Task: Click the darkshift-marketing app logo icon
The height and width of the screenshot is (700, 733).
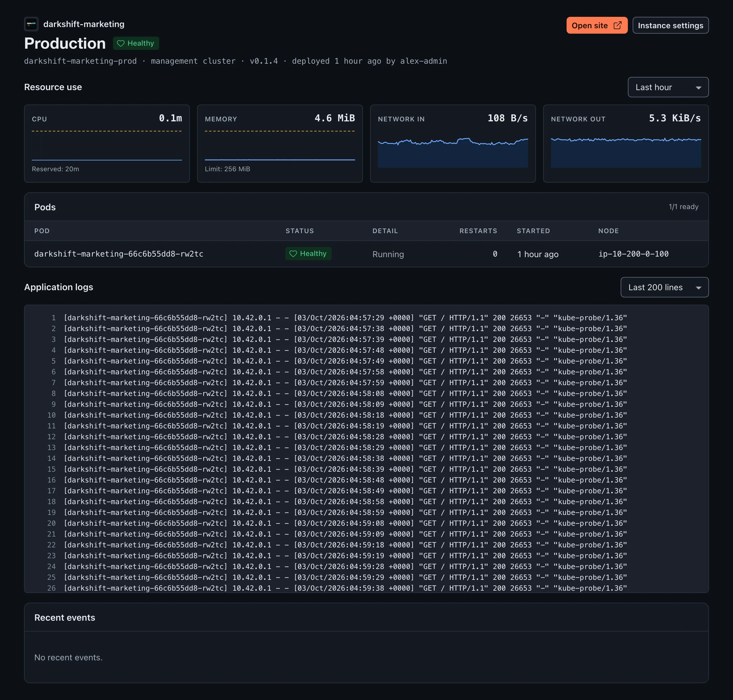Action: [x=31, y=24]
